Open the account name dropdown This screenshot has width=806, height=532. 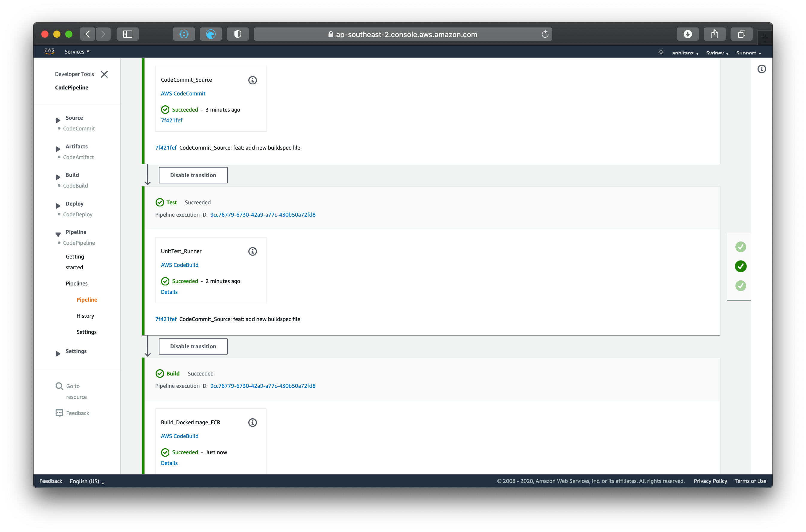[x=685, y=53]
